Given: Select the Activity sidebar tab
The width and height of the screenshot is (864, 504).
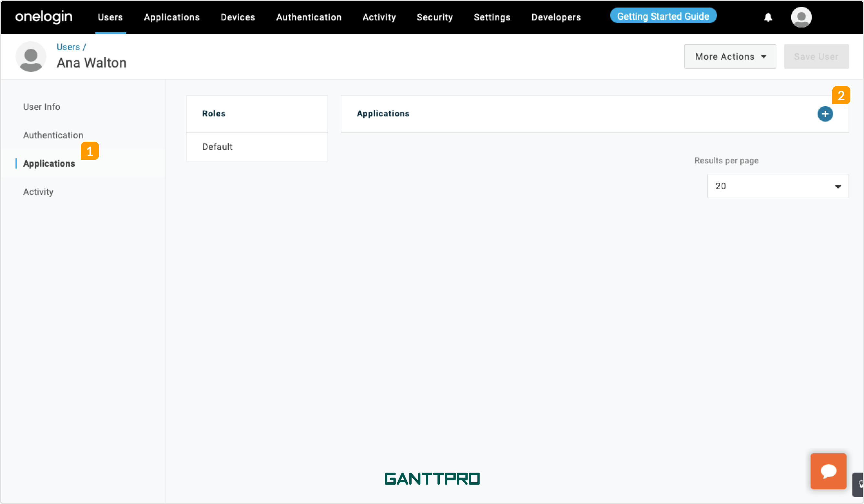Looking at the screenshot, I should pyautogui.click(x=38, y=192).
